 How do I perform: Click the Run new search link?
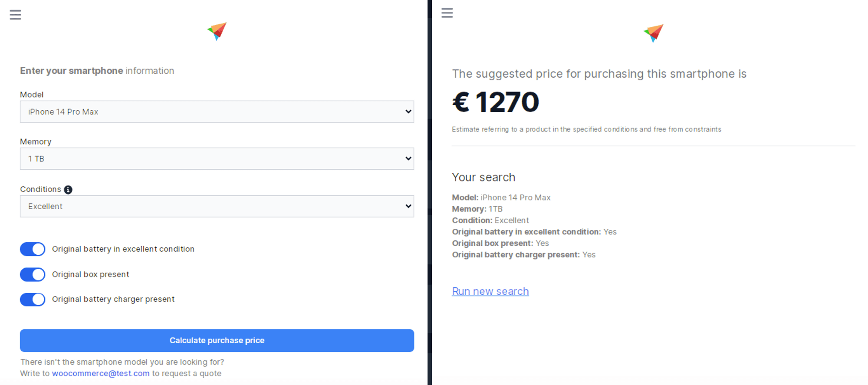(x=490, y=291)
